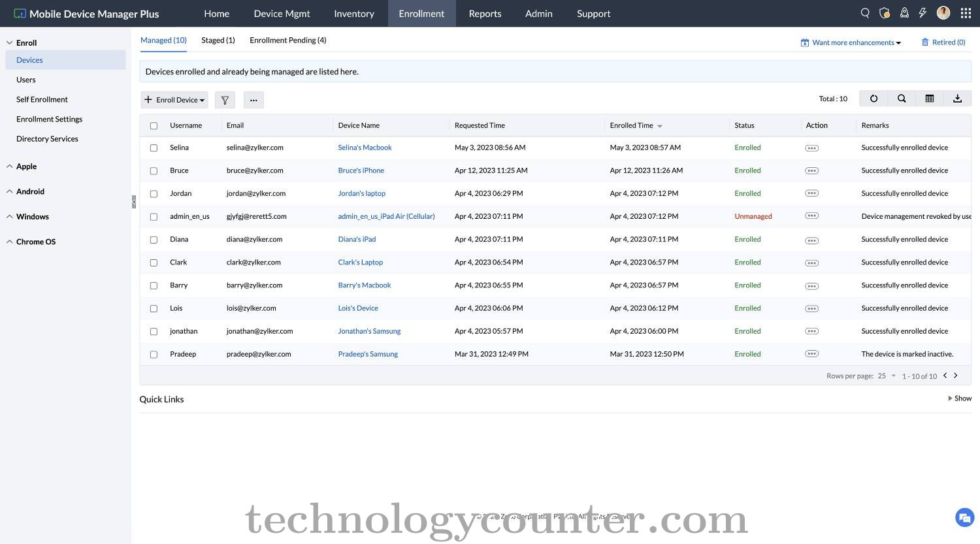
Task: Select Lois's row checkbox
Action: [x=154, y=309]
